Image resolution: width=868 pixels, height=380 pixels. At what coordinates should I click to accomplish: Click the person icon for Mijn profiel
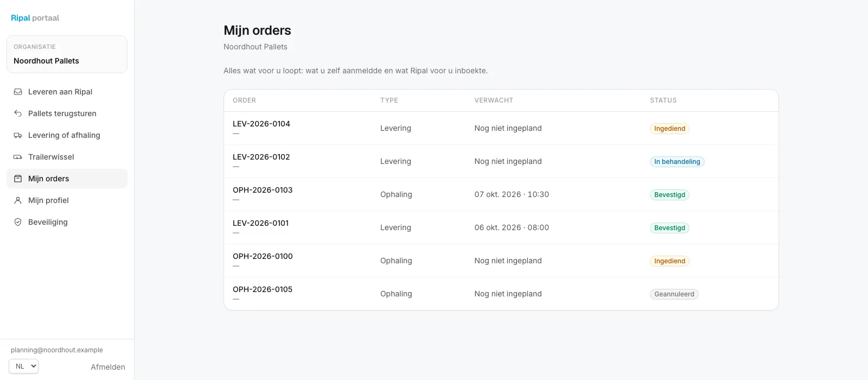(18, 200)
